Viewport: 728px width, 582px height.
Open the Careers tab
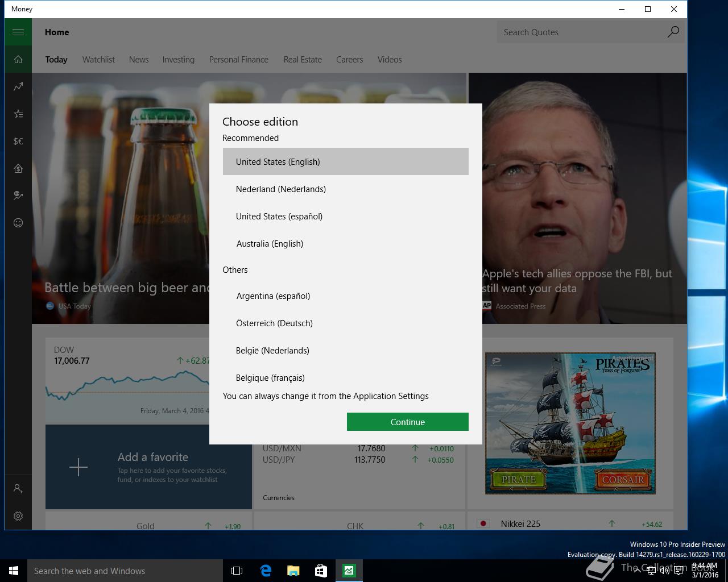click(349, 60)
